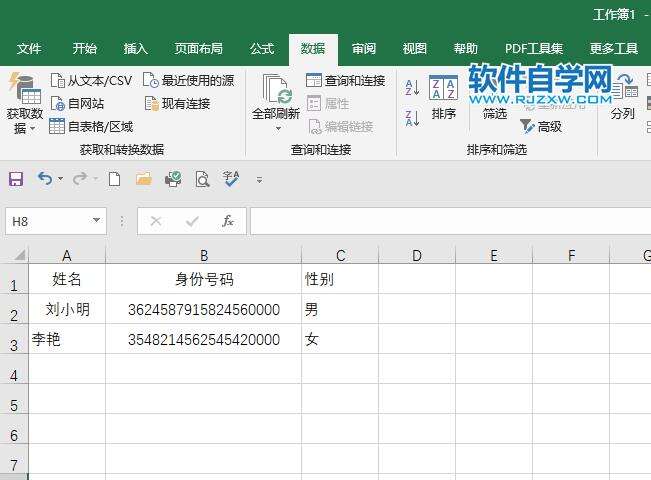Open the Get Data (获取数据) menu
Viewport: 651px width, 480px height.
click(24, 103)
